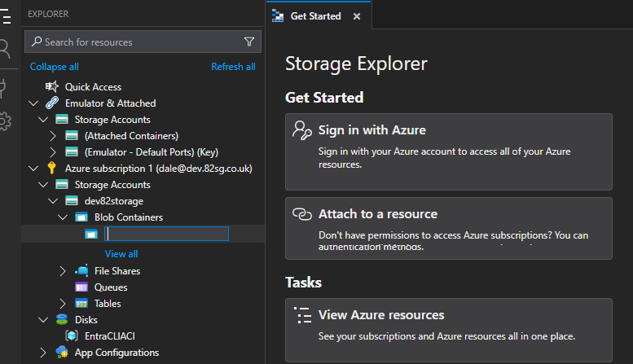The image size is (633, 364).
Task: Open the connect plug icon in sidebar
Action: click(4, 87)
